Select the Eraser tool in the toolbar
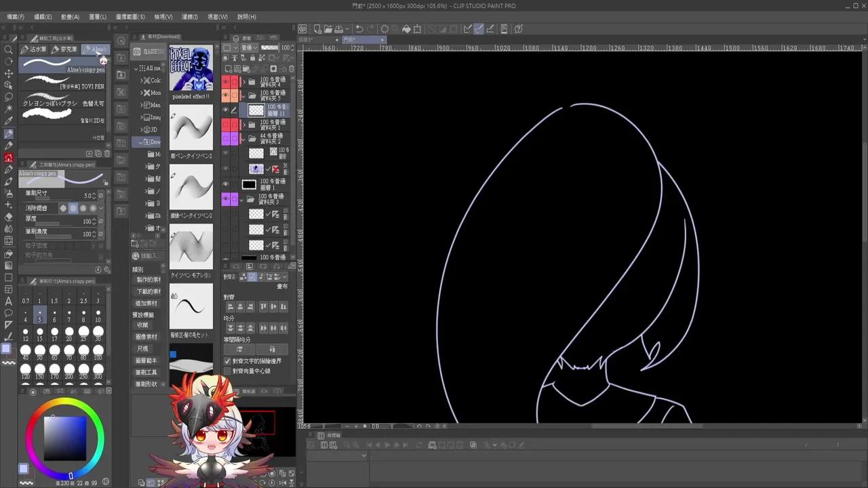Screen dimensions: 868x488 [9, 217]
